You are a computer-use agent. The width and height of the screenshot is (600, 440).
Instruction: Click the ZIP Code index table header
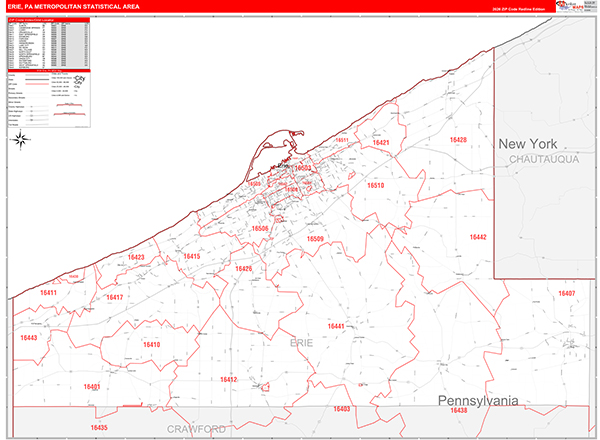pyautogui.click(x=49, y=20)
